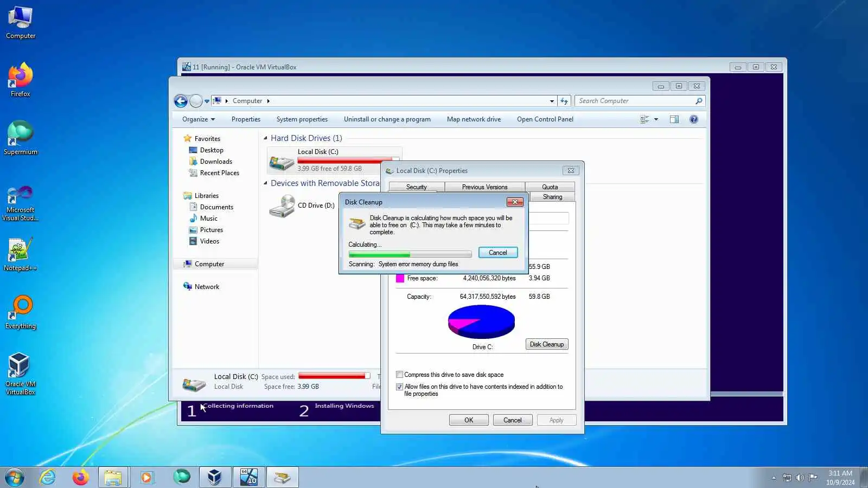The width and height of the screenshot is (868, 488).
Task: Open Windows Explorer from the taskbar
Action: pyautogui.click(x=113, y=477)
